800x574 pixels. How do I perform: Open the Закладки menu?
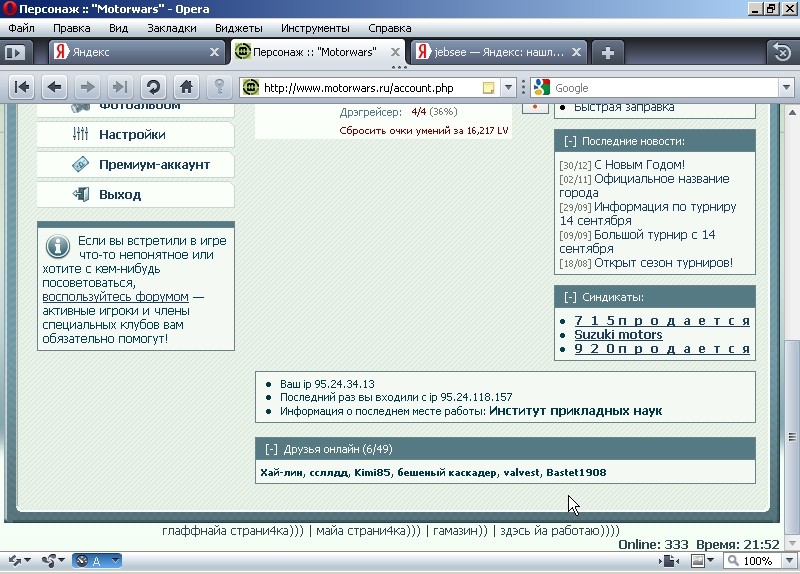[172, 28]
